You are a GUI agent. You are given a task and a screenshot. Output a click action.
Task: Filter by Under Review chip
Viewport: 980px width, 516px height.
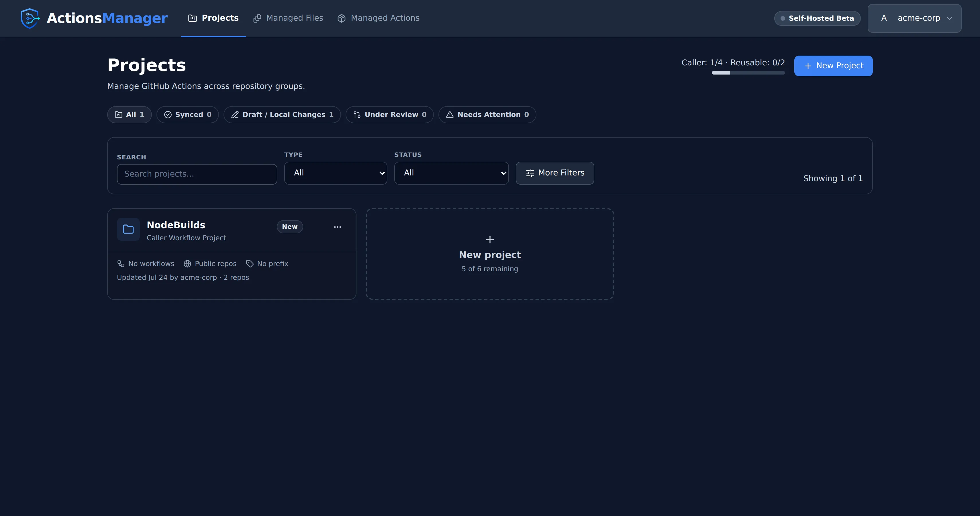tap(390, 115)
